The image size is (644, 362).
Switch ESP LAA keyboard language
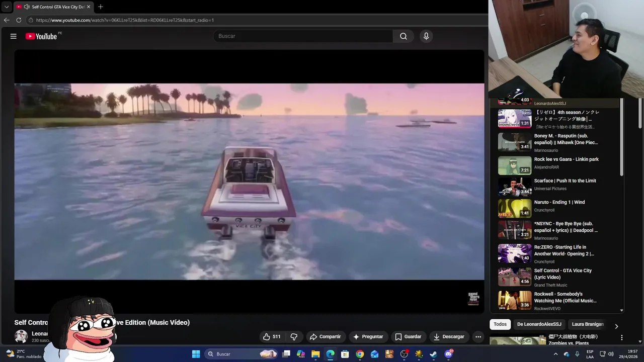(590, 354)
